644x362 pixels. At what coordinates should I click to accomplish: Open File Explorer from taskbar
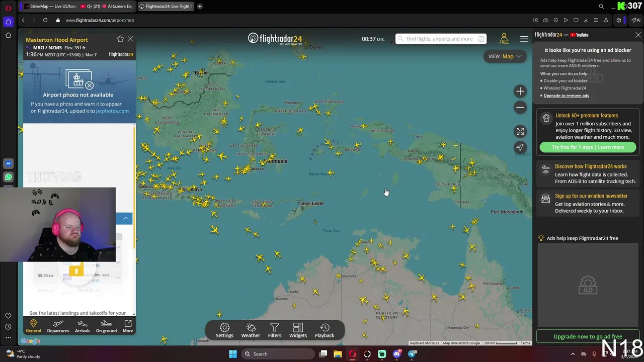pyautogui.click(x=338, y=354)
